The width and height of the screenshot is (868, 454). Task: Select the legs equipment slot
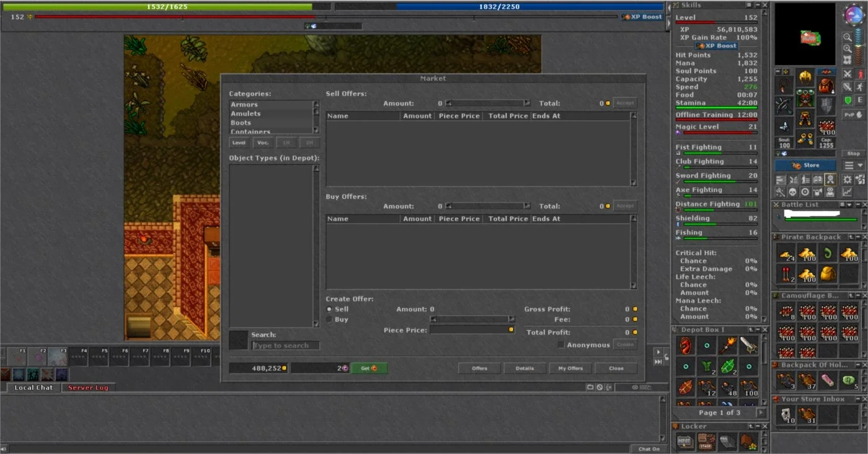pyautogui.click(x=805, y=118)
